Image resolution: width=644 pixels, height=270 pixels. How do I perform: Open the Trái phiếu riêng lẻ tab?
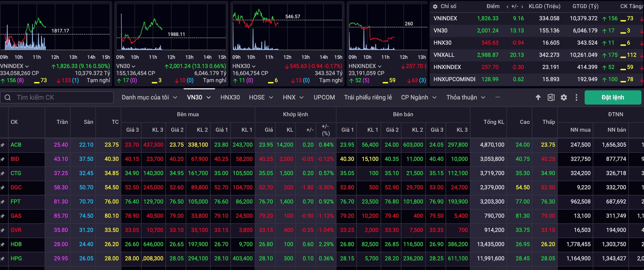(x=368, y=97)
